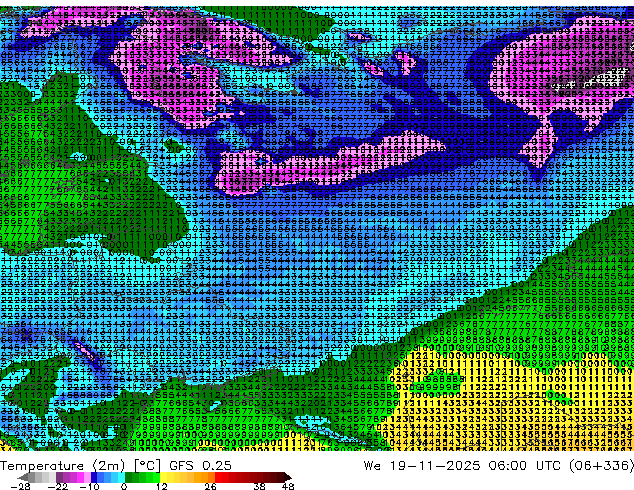
Task: Select the dark purple swatch above -22
Action: [59, 477]
